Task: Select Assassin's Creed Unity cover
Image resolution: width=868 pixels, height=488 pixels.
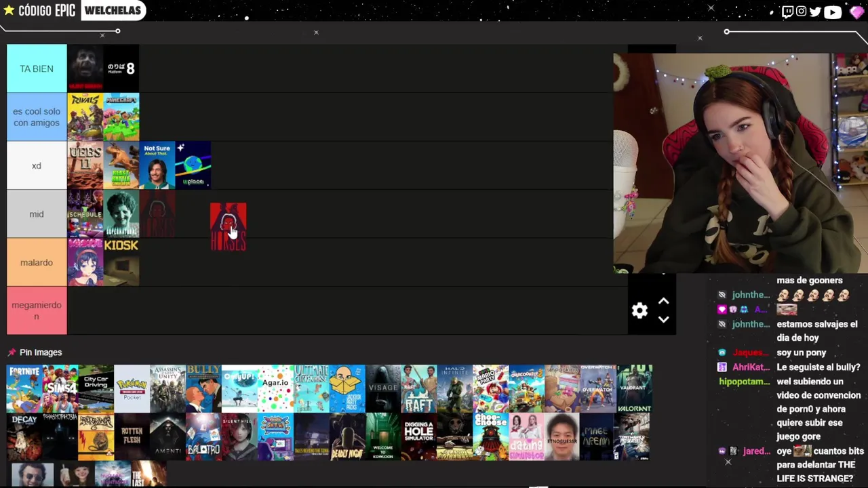Action: point(167,388)
